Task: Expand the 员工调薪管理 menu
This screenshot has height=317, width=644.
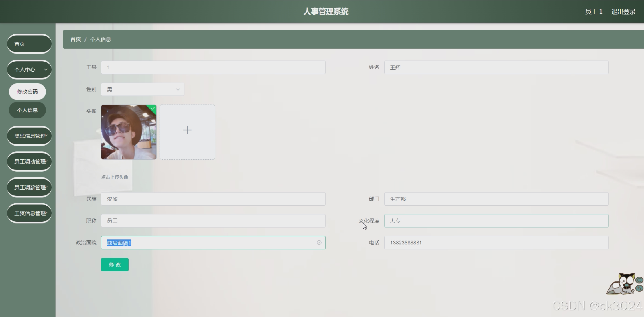Action: pos(29,187)
